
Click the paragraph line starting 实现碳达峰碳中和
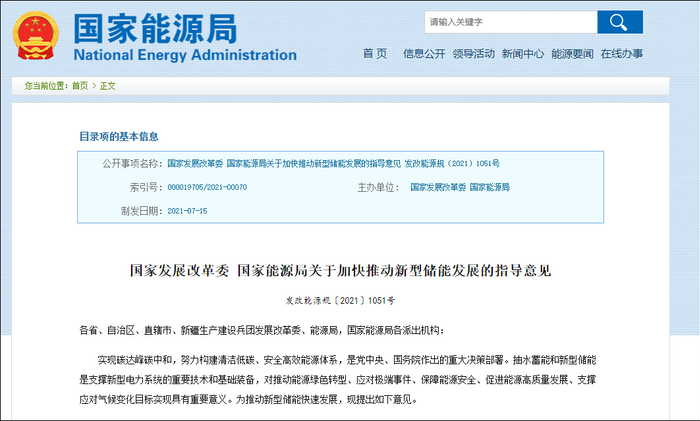pyautogui.click(x=347, y=360)
